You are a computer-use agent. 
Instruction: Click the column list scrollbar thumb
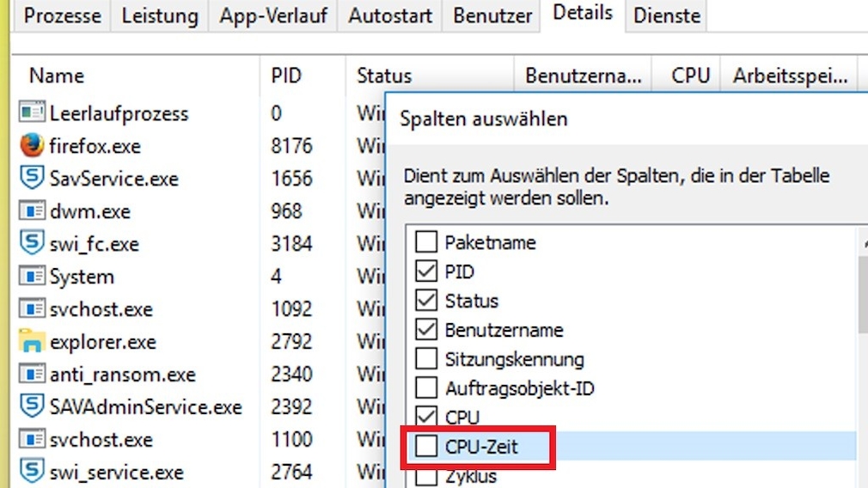pos(863,293)
